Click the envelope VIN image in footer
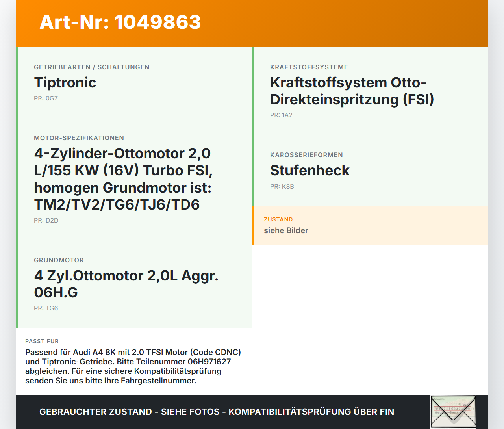This screenshot has width=504, height=429. 453,412
